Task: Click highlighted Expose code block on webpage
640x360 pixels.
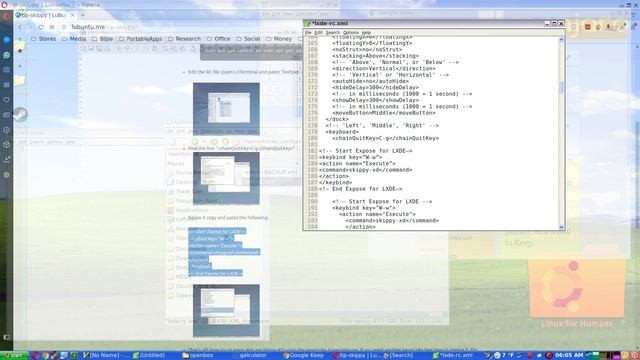Action: pyautogui.click(x=224, y=252)
